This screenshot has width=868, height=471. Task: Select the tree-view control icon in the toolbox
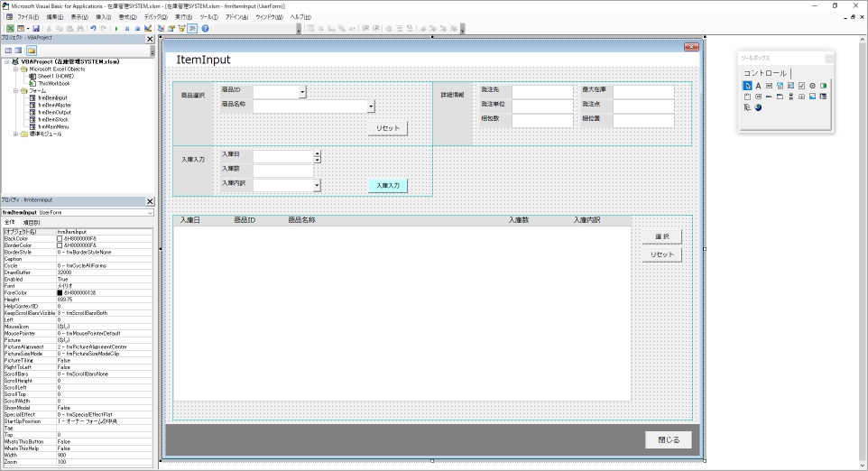[747, 107]
